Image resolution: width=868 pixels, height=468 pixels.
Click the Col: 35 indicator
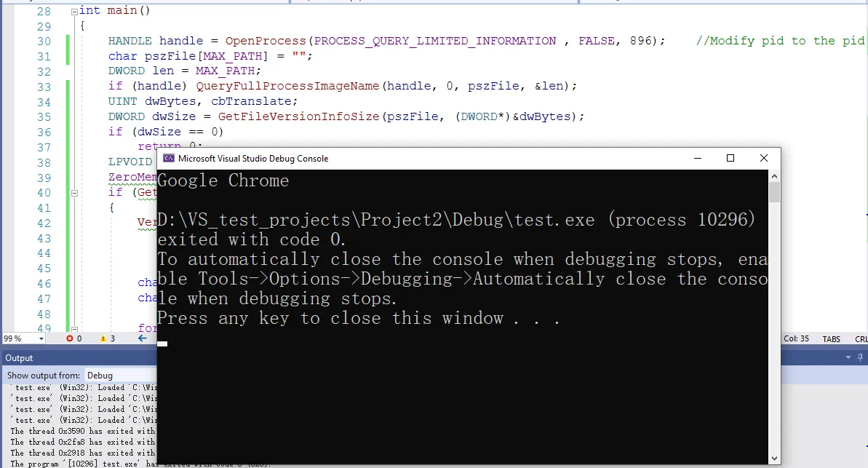796,339
